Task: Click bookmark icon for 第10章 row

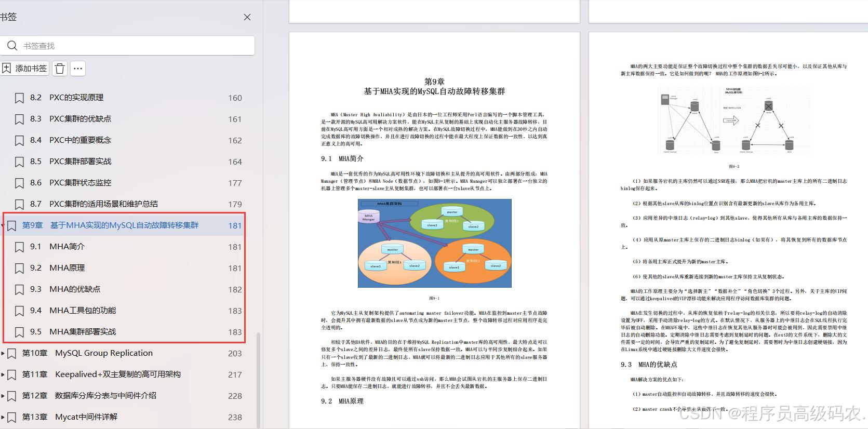Action: tap(11, 353)
